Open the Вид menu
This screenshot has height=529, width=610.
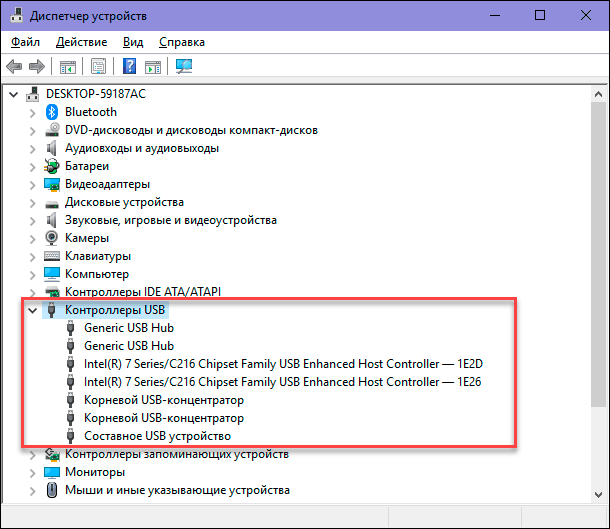[133, 42]
